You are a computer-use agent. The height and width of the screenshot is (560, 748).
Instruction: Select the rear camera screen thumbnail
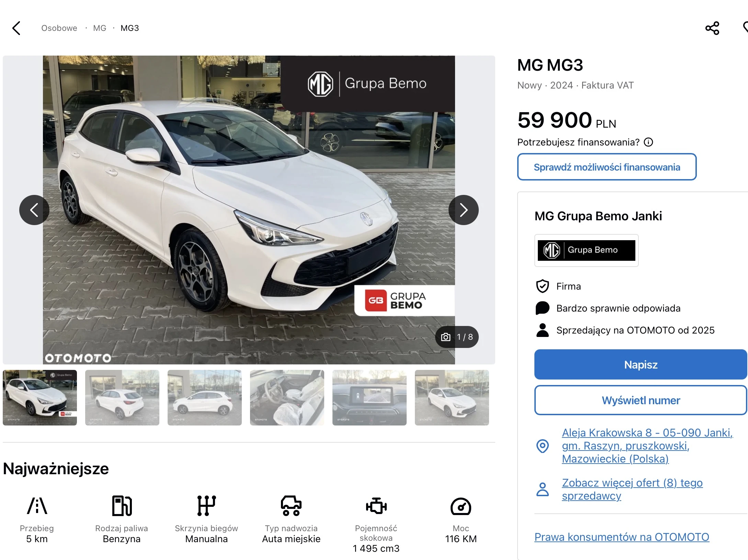click(x=369, y=398)
